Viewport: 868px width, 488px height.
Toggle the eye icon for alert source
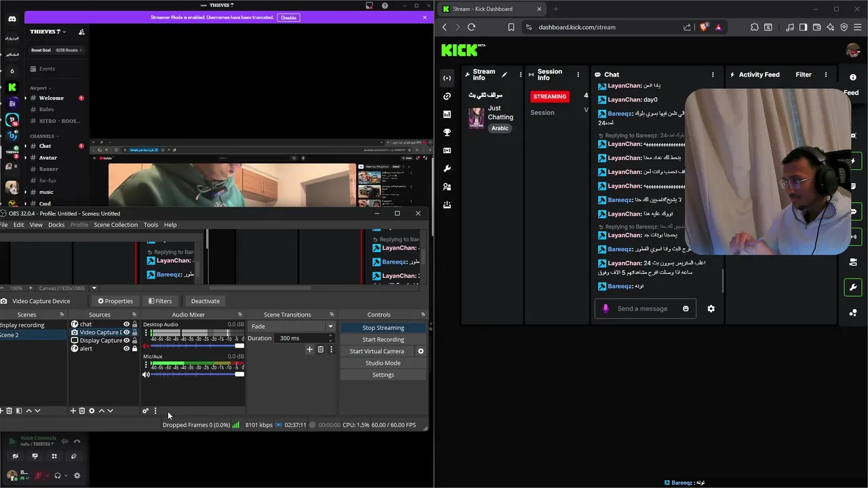pos(126,348)
